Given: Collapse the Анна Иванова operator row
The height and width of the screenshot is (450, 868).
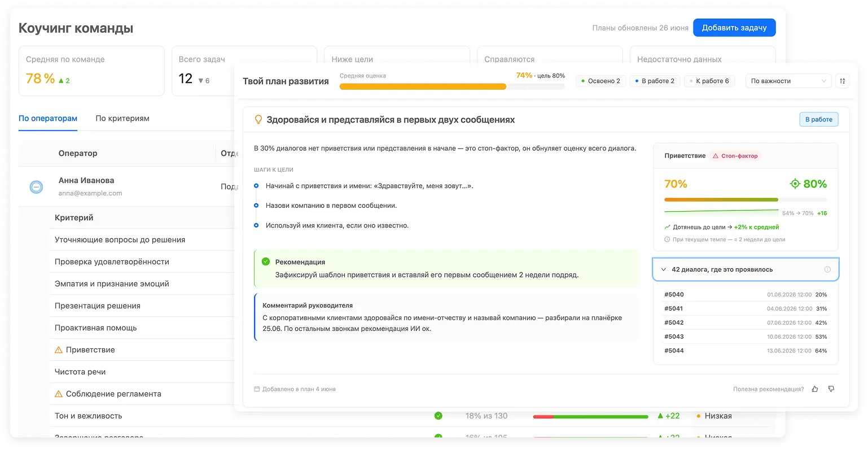Looking at the screenshot, I should pos(36,187).
